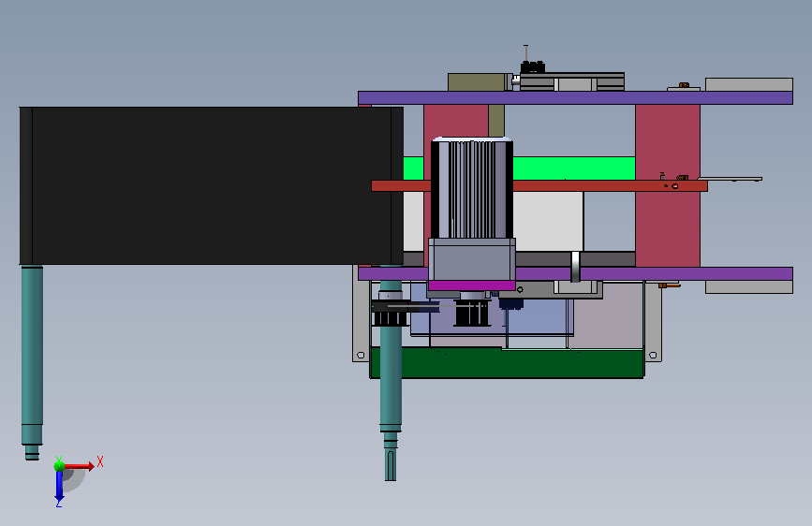Select the gray block at bottom right
Screen dimensions: 812x526
[749, 286]
